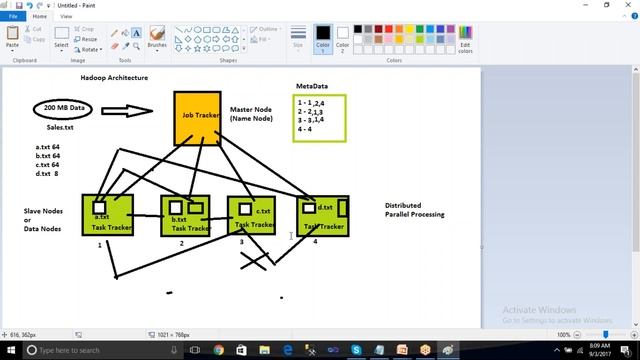Choose the Diamond shape
Screen dimensions: 640x360
[x=188, y=40]
